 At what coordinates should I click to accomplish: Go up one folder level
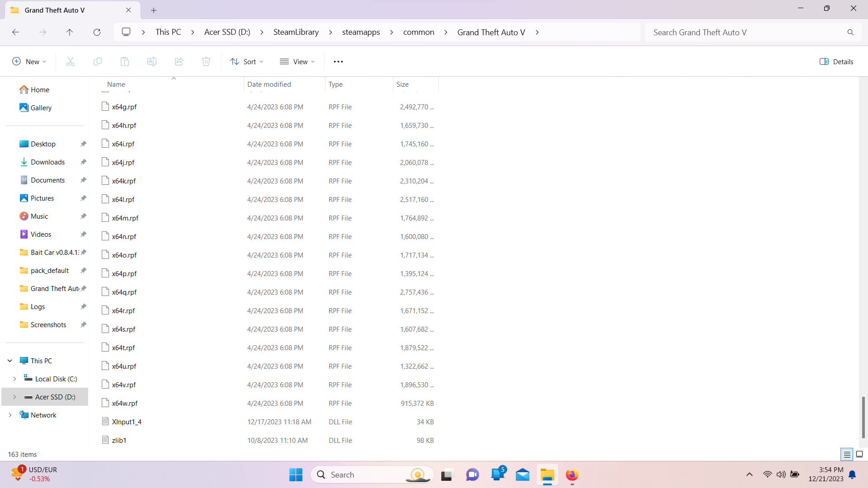(x=70, y=32)
